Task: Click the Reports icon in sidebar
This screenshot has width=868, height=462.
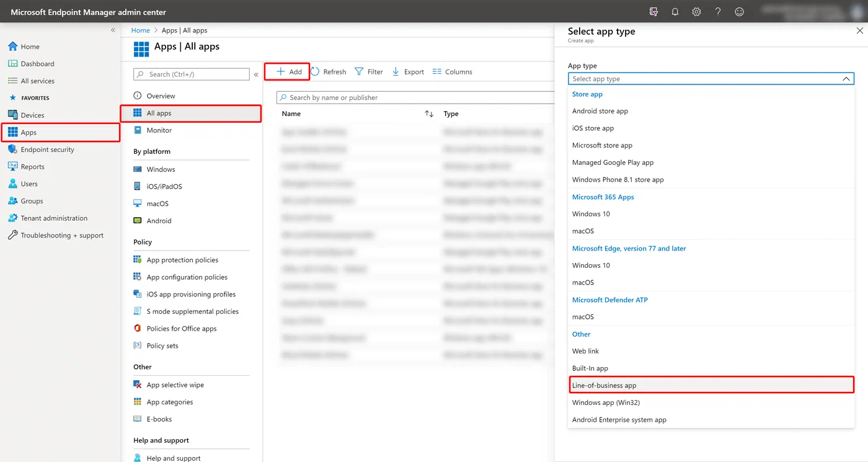Action: pyautogui.click(x=13, y=167)
